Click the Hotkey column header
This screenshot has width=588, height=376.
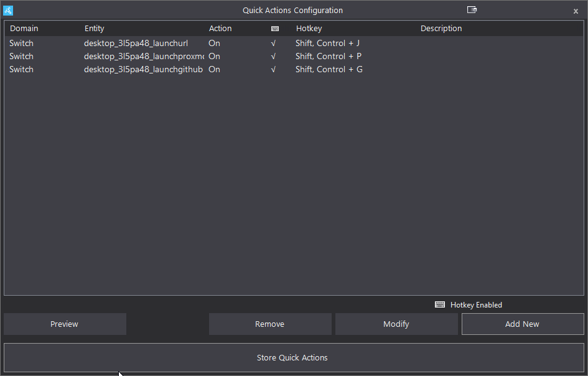point(309,29)
